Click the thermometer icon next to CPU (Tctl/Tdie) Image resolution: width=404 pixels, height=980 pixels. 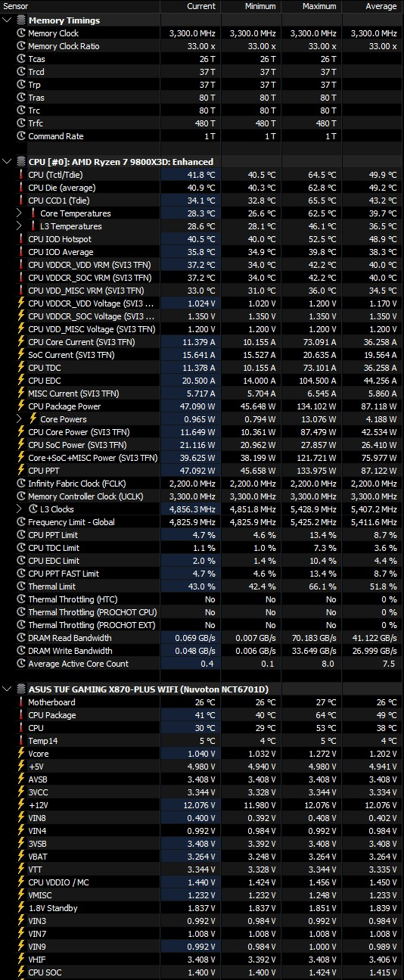[x=21, y=175]
